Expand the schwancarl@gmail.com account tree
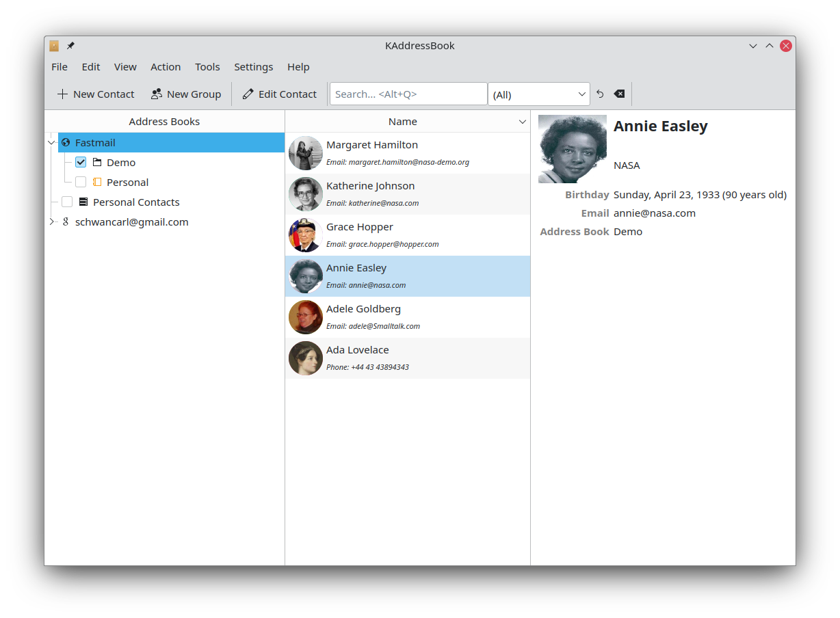The height and width of the screenshot is (618, 840). [51, 222]
